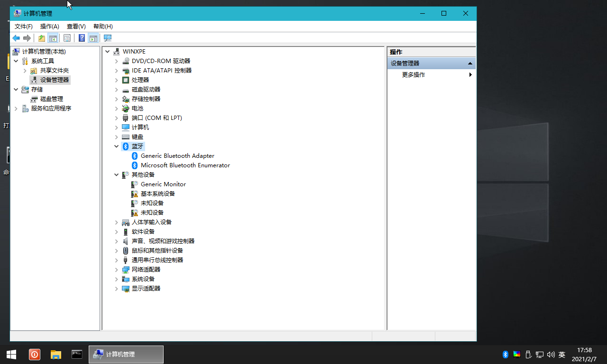Select the 声音、视频和游戏控制器 speaker icon
This screenshot has width=607, height=364.
click(126, 241)
